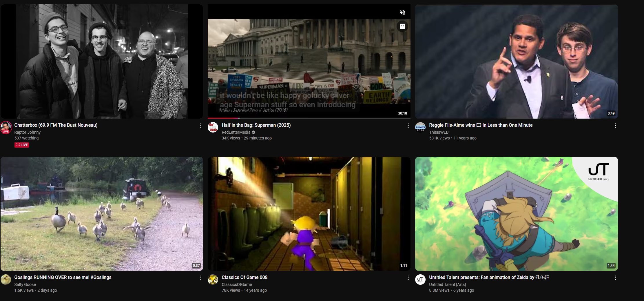The height and width of the screenshot is (301, 644).
Task: Go to ClassicsOfGame channel name link
Action: [x=237, y=284]
